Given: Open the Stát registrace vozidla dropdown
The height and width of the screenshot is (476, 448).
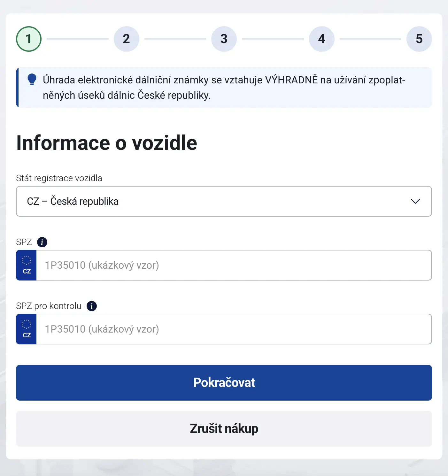Looking at the screenshot, I should click(224, 201).
